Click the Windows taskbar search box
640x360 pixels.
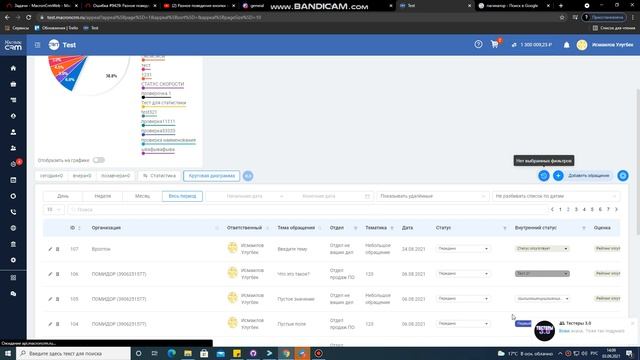coord(73,353)
